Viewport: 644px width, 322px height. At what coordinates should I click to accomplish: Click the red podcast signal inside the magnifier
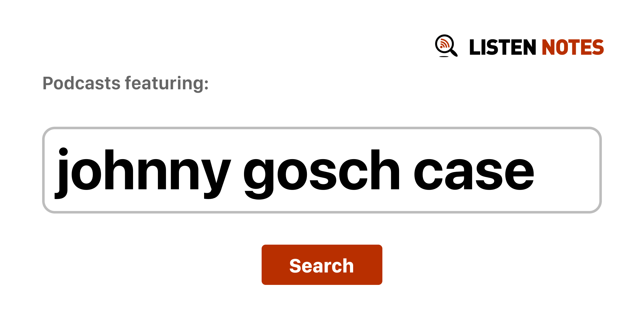point(444,44)
